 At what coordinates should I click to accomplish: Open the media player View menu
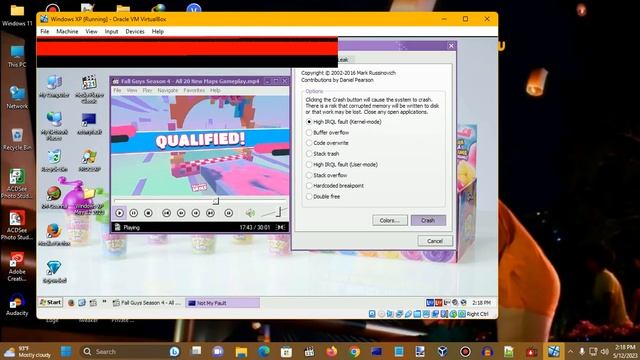tap(132, 90)
